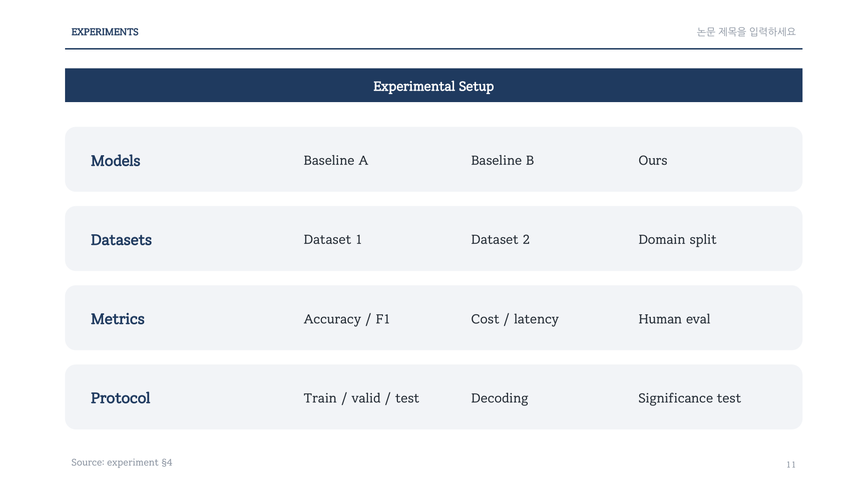Click the Metrics row label

(118, 319)
